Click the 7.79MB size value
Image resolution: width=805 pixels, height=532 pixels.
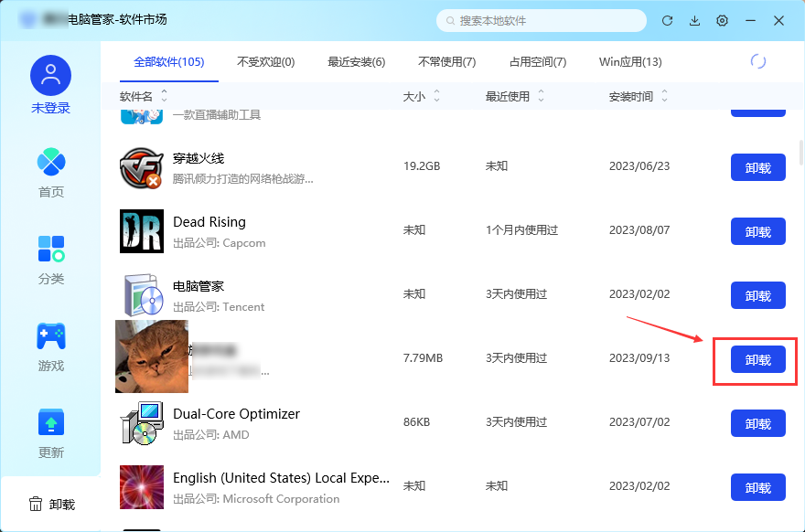click(x=423, y=358)
